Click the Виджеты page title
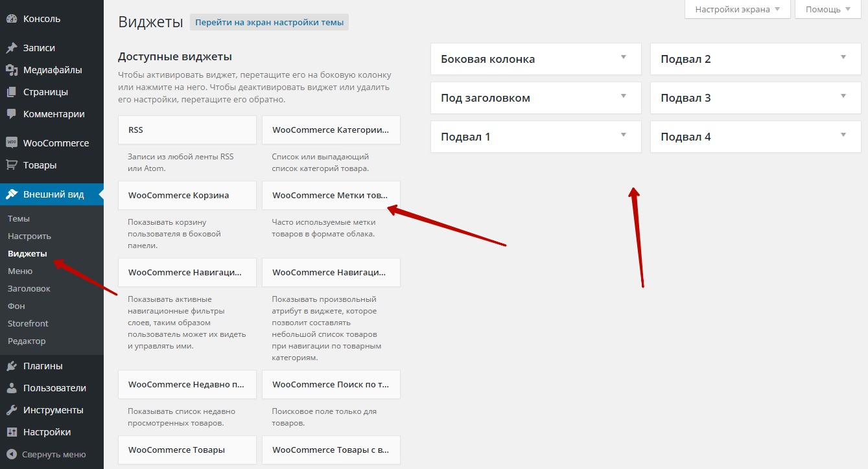Image resolution: width=868 pixels, height=469 pixels. [x=151, y=22]
